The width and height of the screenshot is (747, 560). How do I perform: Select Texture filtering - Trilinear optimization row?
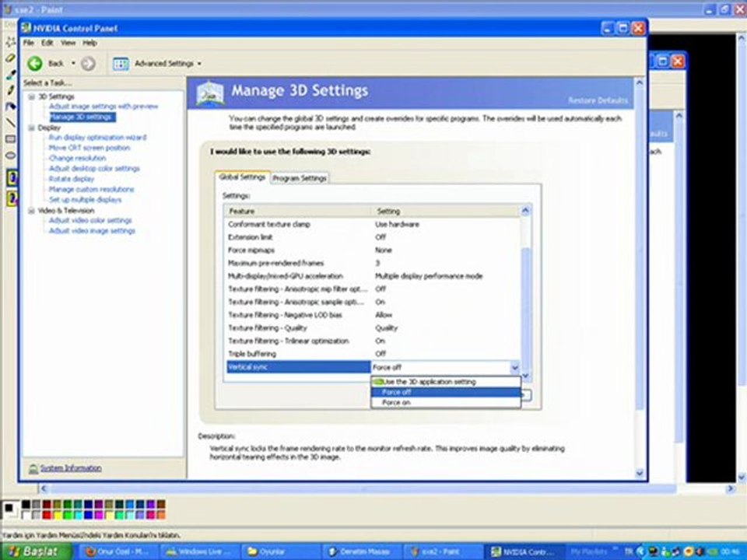[x=373, y=341]
